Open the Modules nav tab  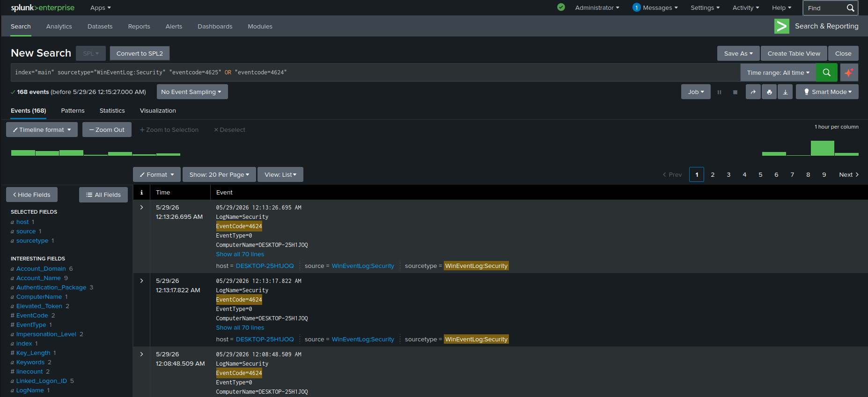coord(260,27)
